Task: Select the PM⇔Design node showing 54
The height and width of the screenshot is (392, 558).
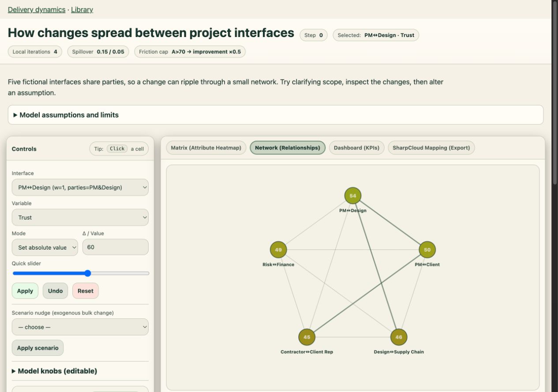Action: point(353,196)
